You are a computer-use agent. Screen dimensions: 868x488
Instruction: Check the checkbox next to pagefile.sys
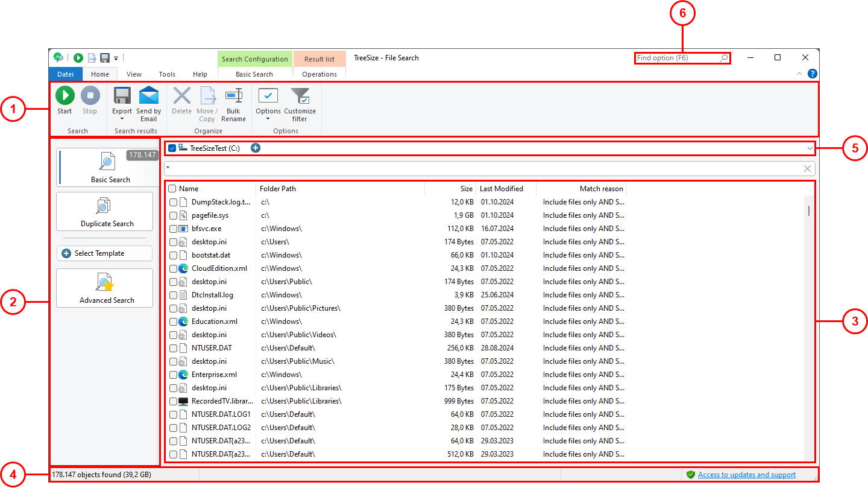pos(172,215)
